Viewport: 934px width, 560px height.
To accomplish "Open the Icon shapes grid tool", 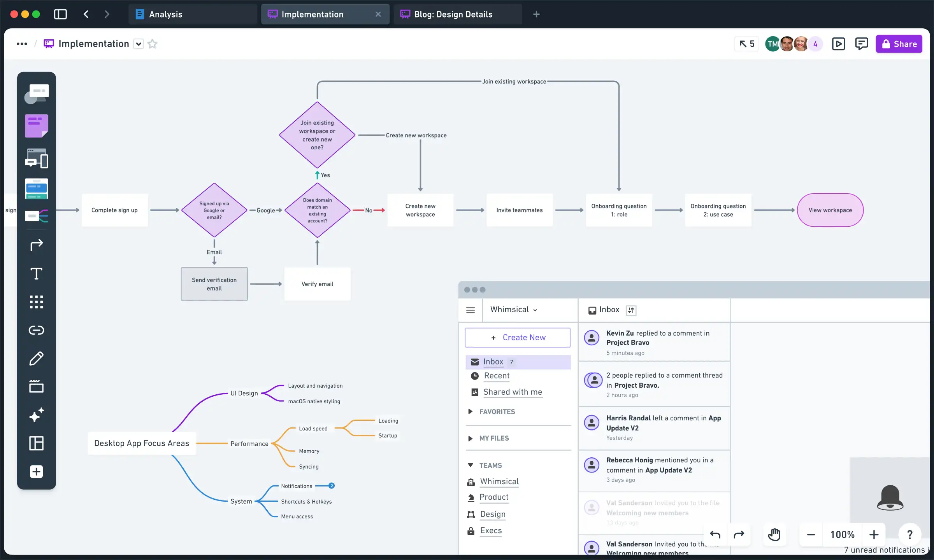I will [x=36, y=302].
